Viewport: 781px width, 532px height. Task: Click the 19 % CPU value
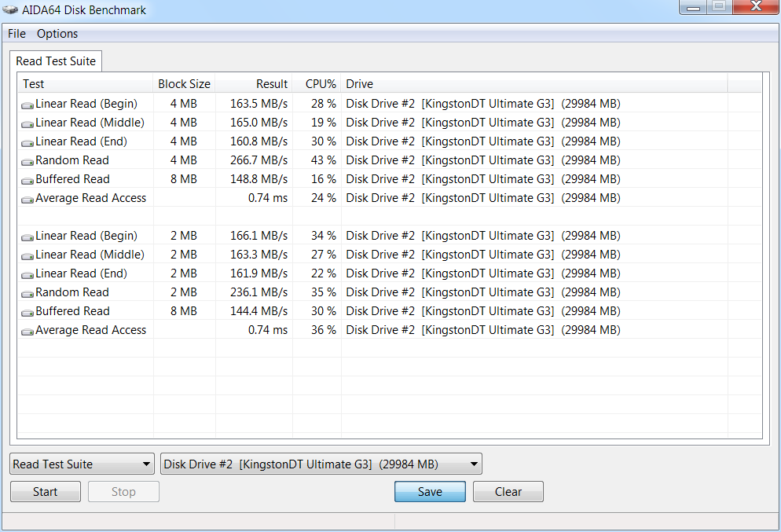324,123
